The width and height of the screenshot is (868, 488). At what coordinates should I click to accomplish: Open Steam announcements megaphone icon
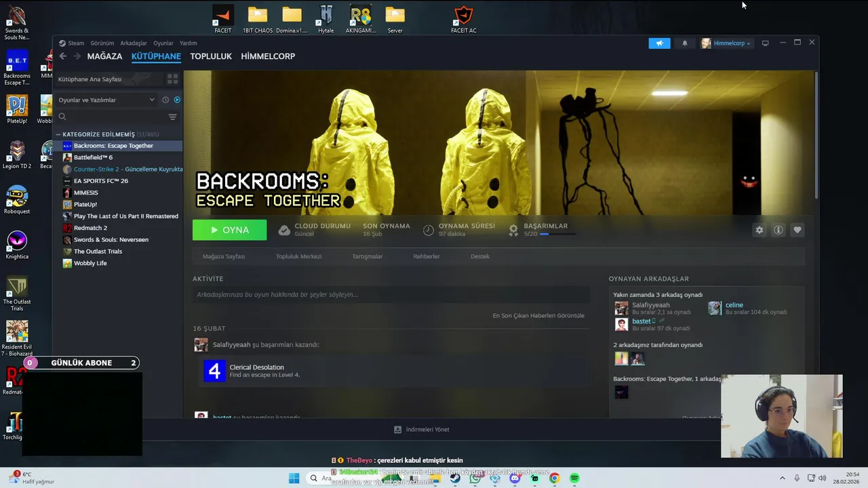(x=659, y=43)
